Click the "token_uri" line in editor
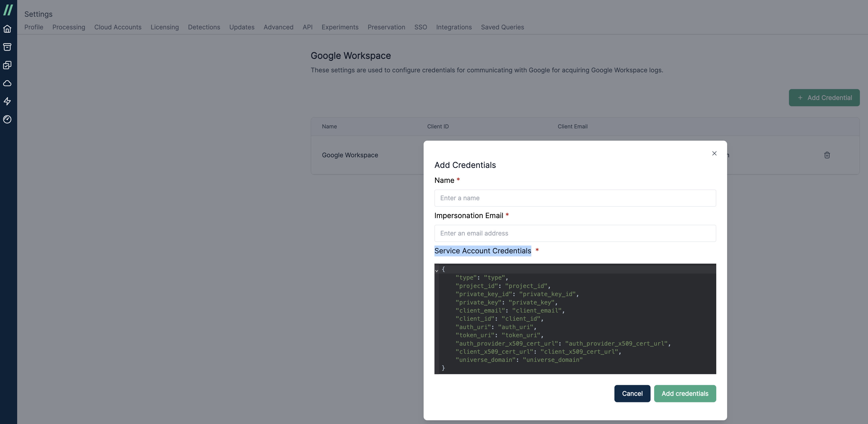The image size is (868, 424). point(499,335)
